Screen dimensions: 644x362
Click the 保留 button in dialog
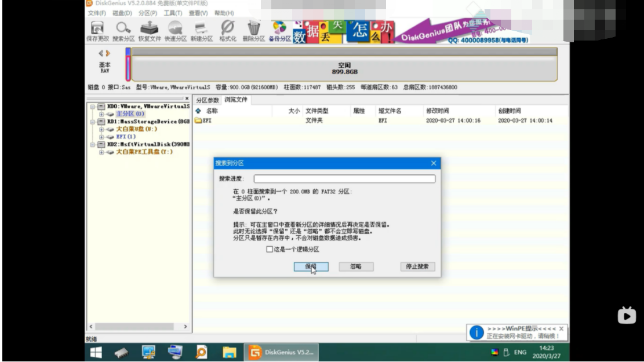[x=311, y=266]
